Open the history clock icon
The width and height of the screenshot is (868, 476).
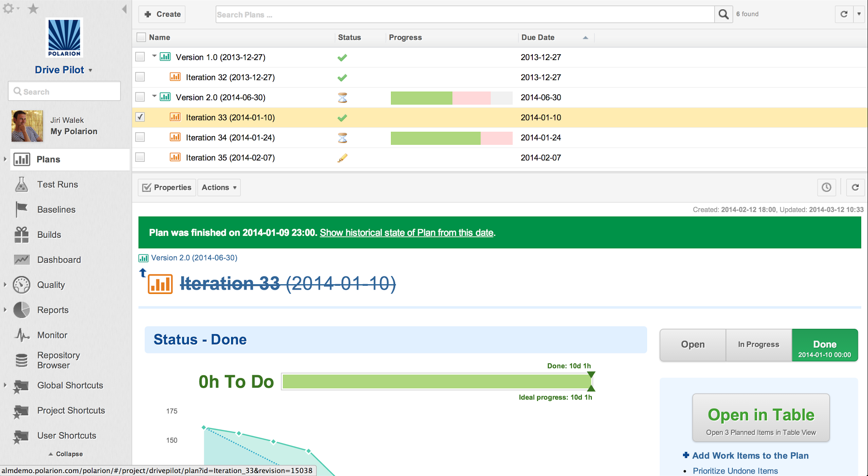[x=826, y=187]
